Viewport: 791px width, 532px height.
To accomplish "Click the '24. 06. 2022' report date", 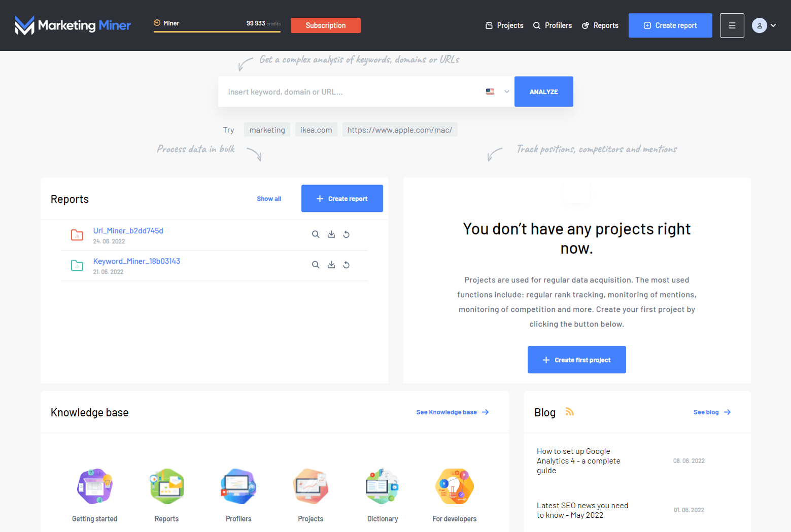I will coord(109,241).
